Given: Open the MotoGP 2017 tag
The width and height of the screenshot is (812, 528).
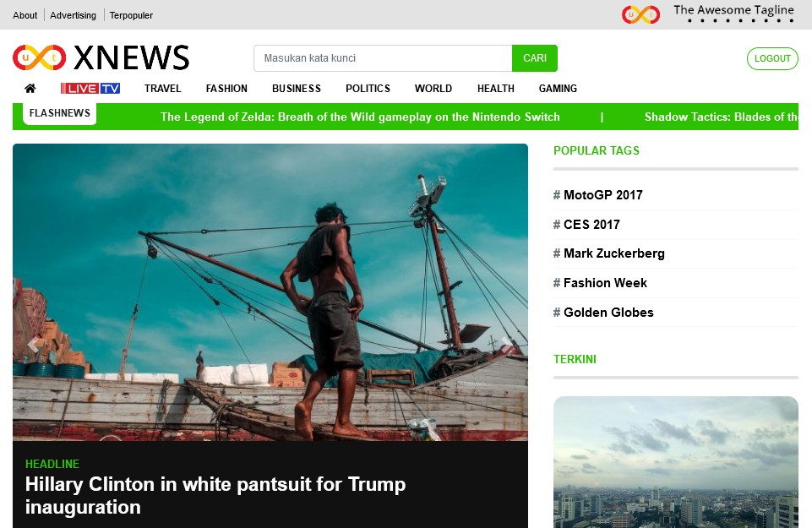Looking at the screenshot, I should coord(597,195).
